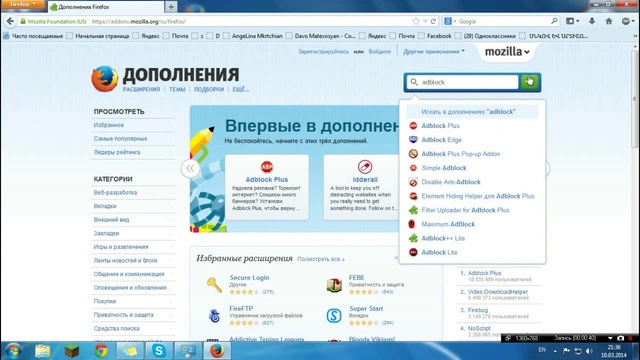The image size is (640, 360).
Task: Click the Google search magnifier icon
Action: click(x=554, y=21)
